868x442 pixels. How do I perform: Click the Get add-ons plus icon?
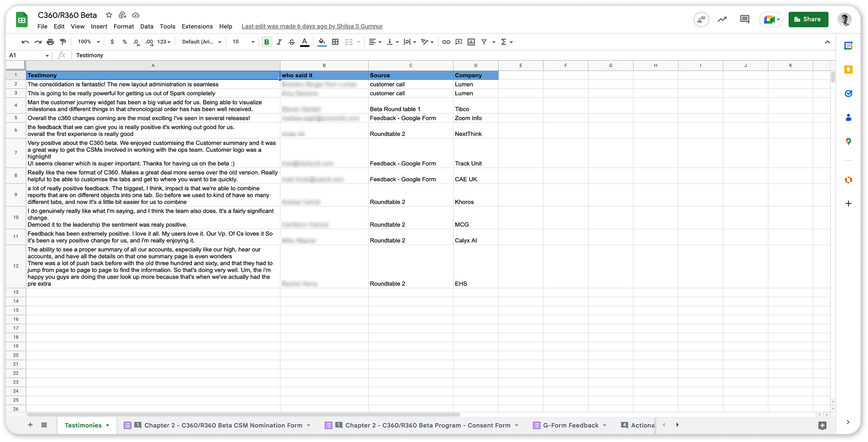(x=848, y=203)
